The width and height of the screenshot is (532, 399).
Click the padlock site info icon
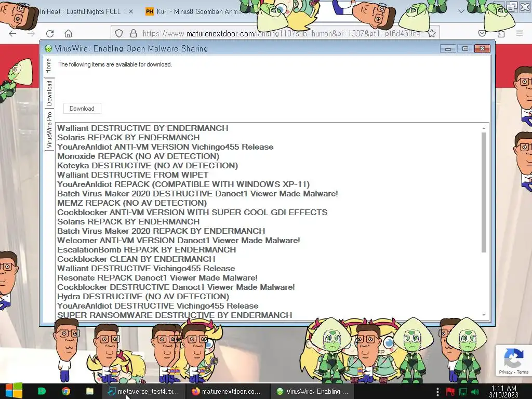pos(134,33)
